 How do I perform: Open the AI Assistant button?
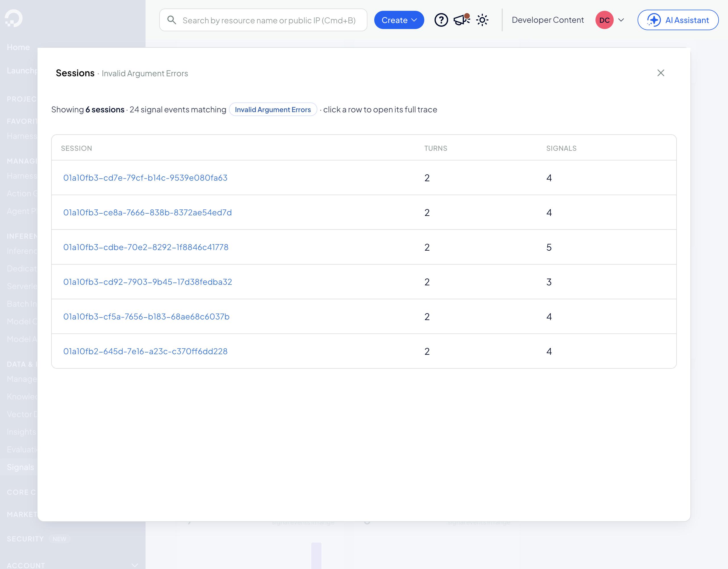tap(678, 20)
